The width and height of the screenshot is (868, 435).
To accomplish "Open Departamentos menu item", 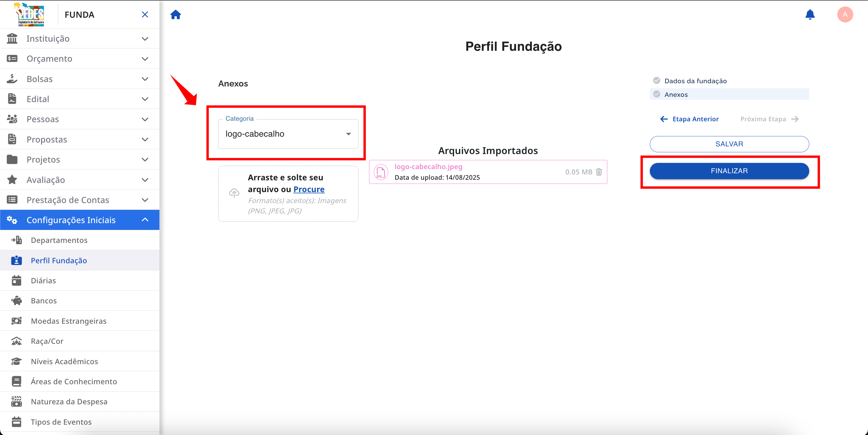I will point(59,240).
